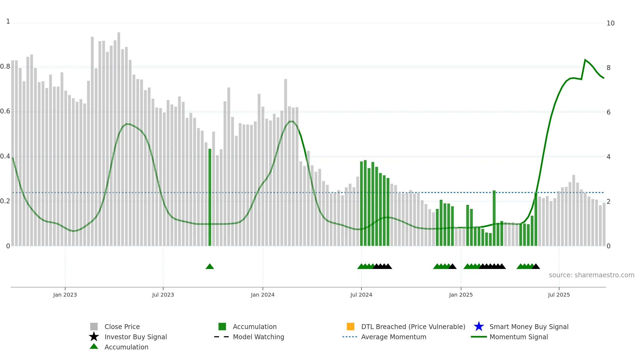Toggle the Momentum Signal legend label
This screenshot has width=644, height=362.
pyautogui.click(x=519, y=337)
